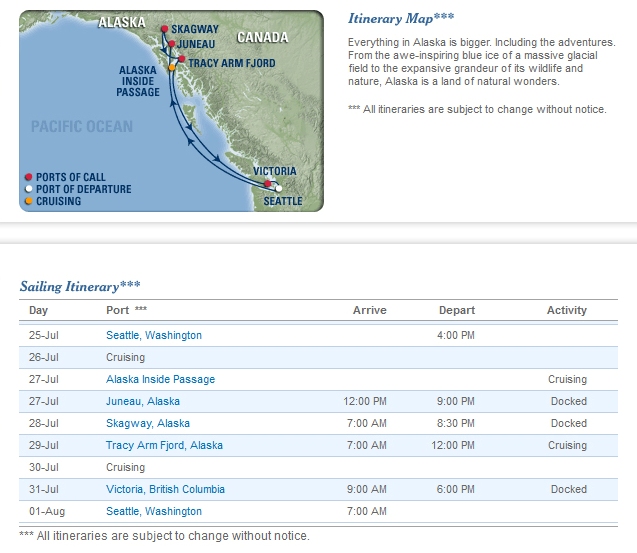This screenshot has width=637, height=553.
Task: Open the Victoria, British Columbia link
Action: [165, 489]
